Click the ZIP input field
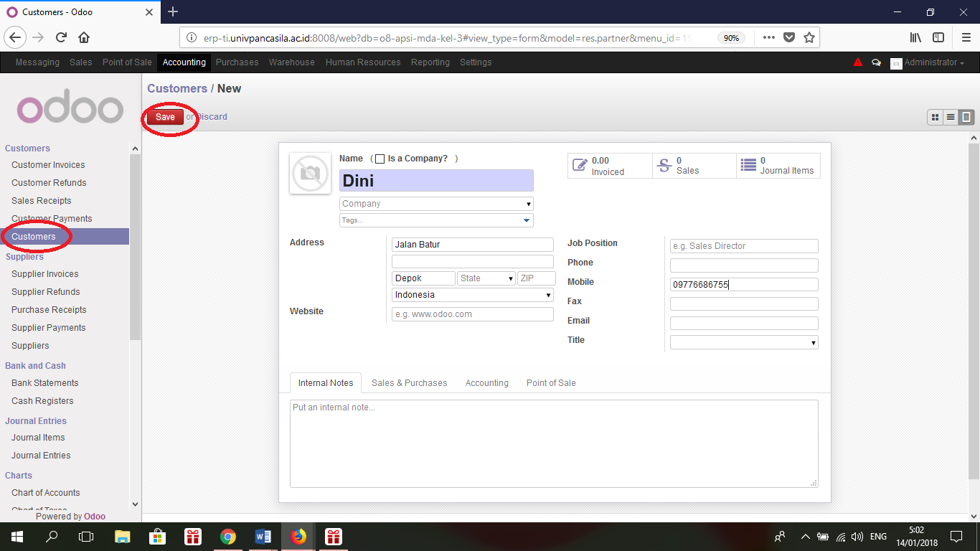 (536, 278)
